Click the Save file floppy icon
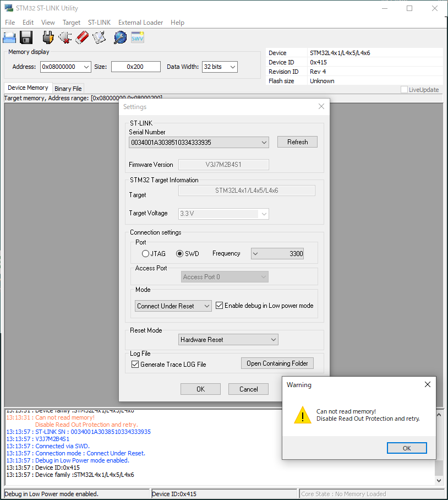The width and height of the screenshot is (448, 500). click(x=26, y=37)
